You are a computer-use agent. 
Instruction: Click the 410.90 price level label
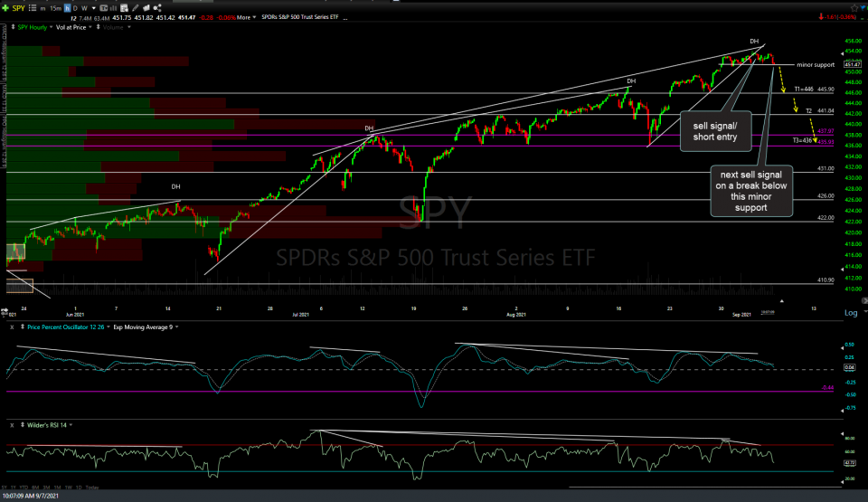point(826,280)
